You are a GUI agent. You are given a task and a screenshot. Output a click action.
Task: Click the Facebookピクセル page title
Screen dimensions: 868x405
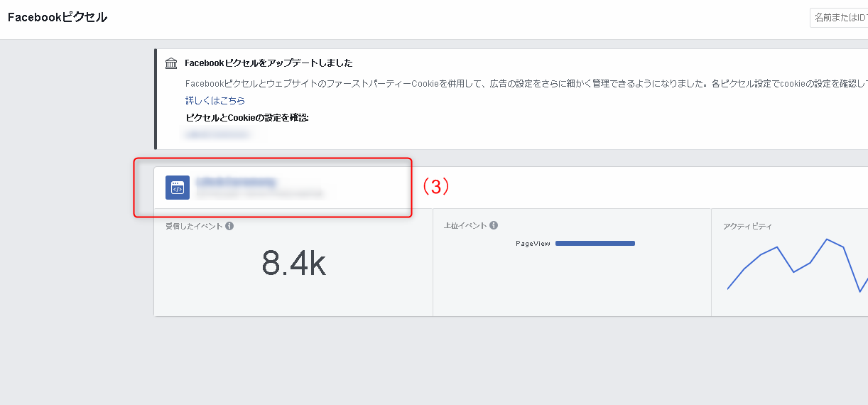58,17
